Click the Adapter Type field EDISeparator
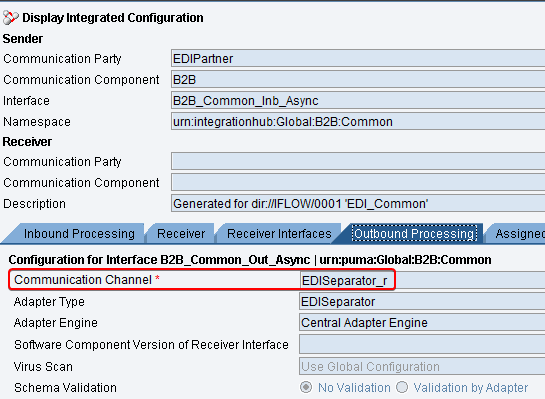This screenshot has width=545, height=399. pyautogui.click(x=422, y=301)
